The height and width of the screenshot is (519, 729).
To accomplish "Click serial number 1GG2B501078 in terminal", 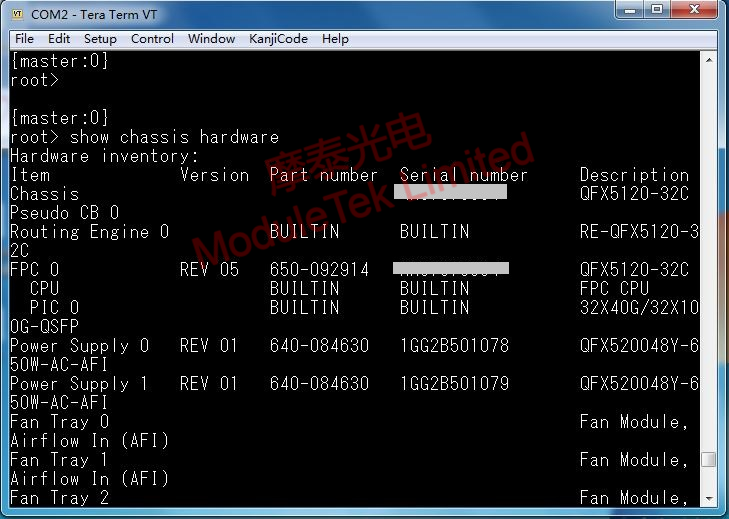I will tap(454, 346).
